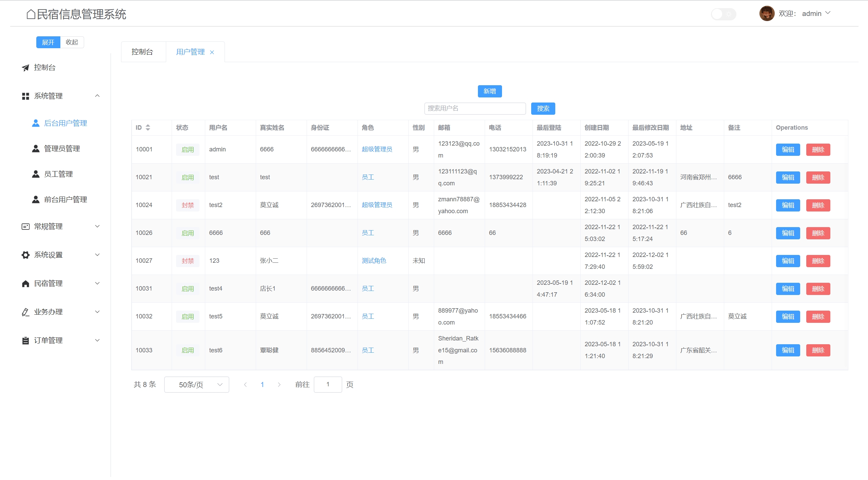868x480 pixels.
Task: Click the ID column sort arrows
Action: (148, 128)
